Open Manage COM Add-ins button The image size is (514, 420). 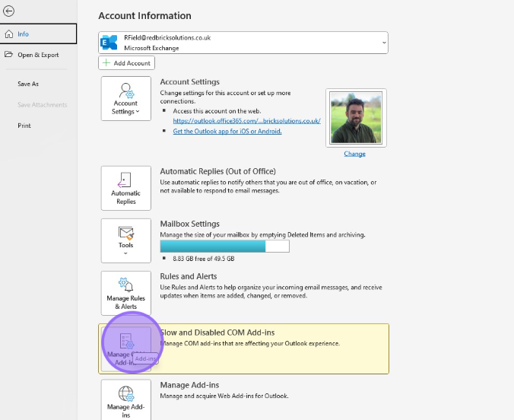[126, 348]
